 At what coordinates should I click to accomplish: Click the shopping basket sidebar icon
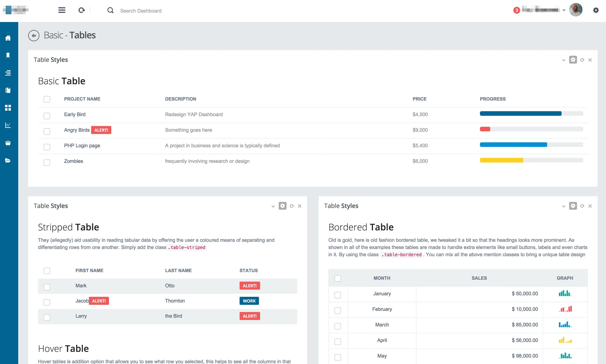8,143
